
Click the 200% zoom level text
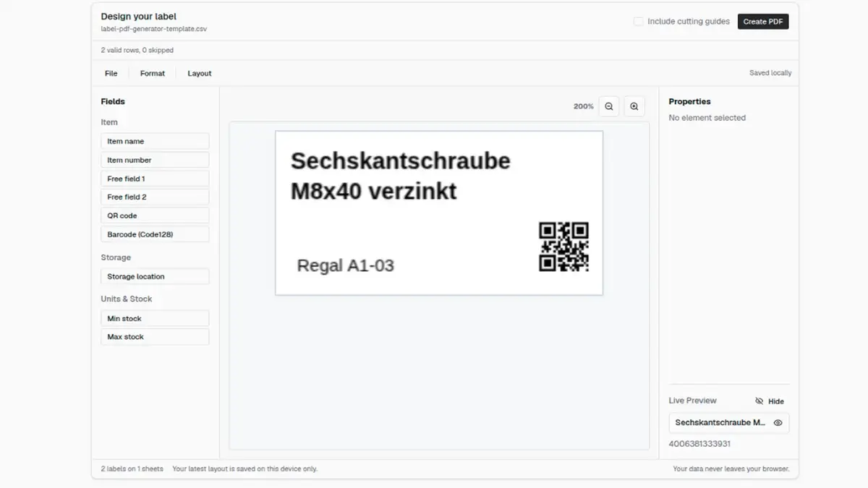[584, 106]
